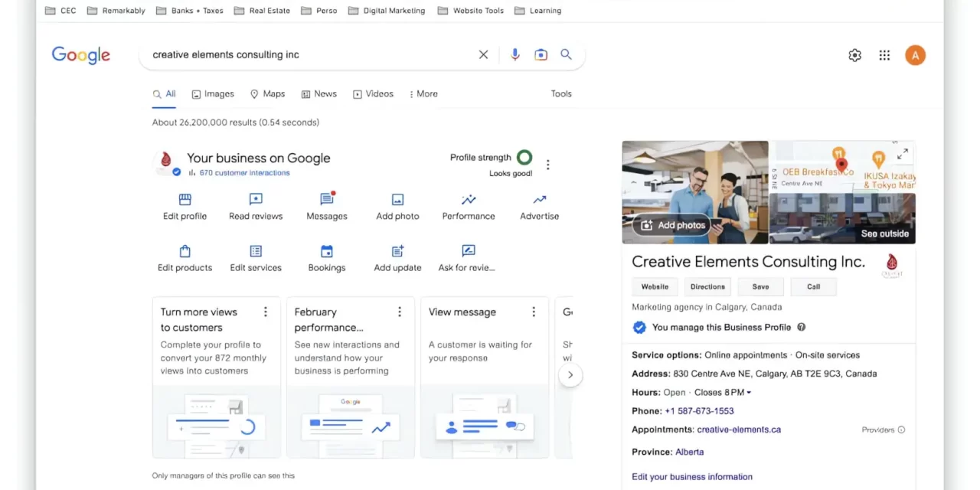The height and width of the screenshot is (490, 980).
Task: Click the Add photo icon
Action: 397,200
